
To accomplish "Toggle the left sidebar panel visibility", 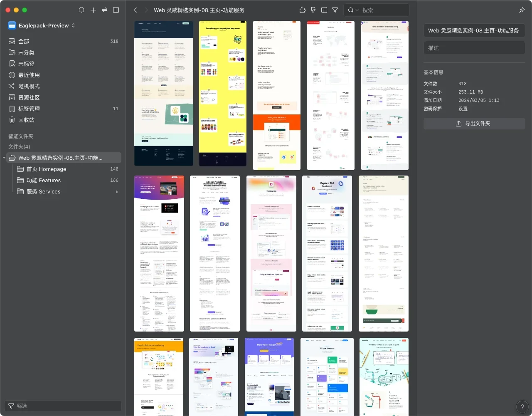I will pyautogui.click(x=116, y=10).
